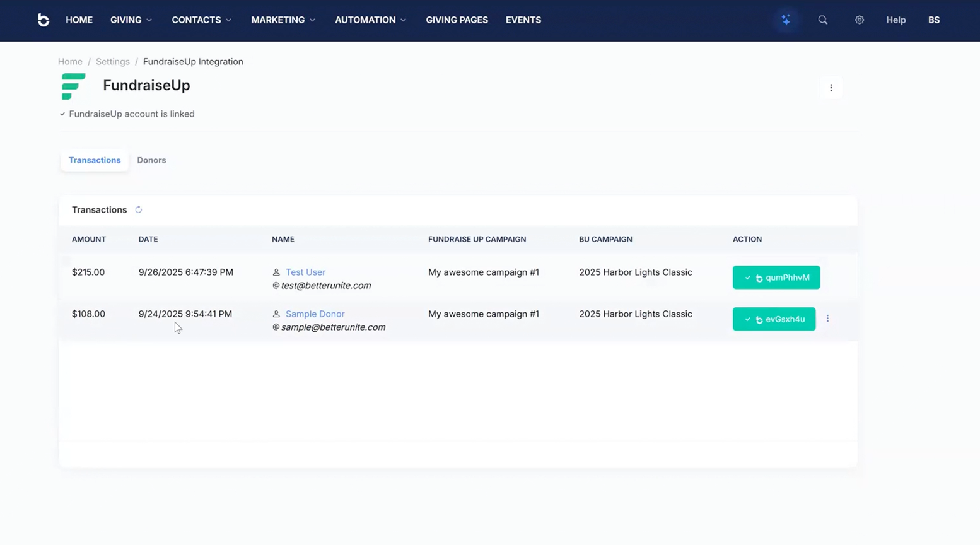Click the BU CAMPAIGN column header
Image resolution: width=980 pixels, height=545 pixels.
point(605,239)
